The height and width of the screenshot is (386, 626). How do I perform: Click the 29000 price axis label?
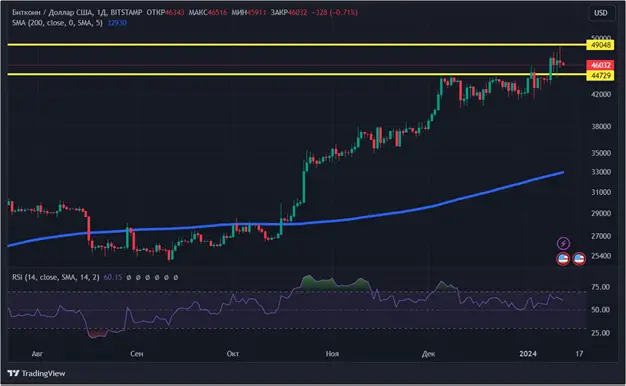pos(601,214)
